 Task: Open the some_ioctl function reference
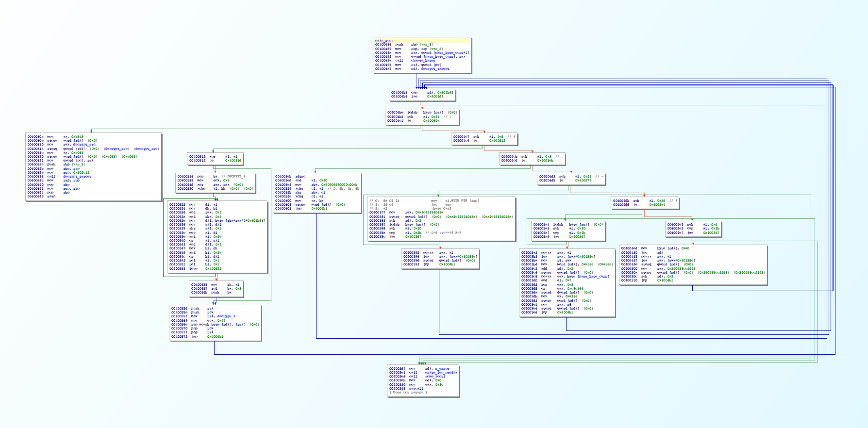(x=434, y=377)
